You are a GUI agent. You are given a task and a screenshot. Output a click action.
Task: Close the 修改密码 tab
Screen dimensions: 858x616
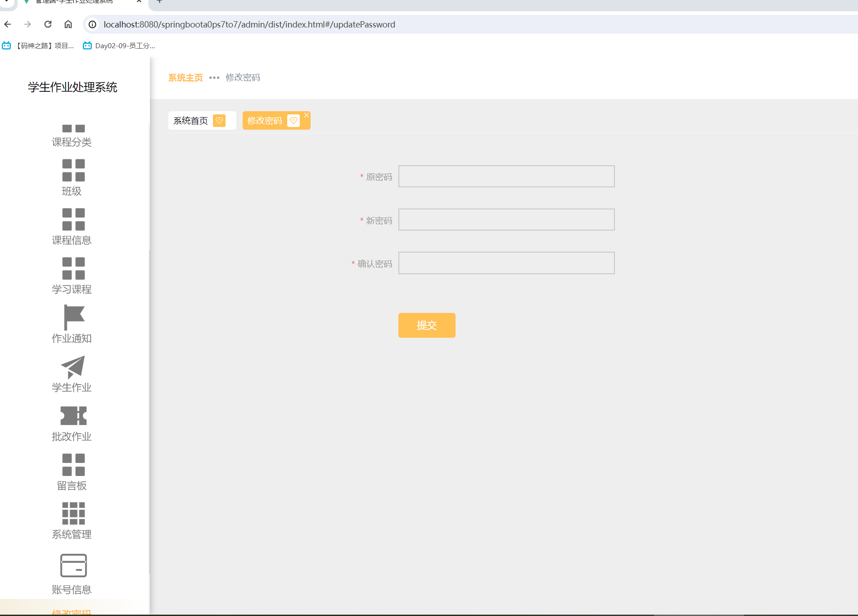coord(307,115)
